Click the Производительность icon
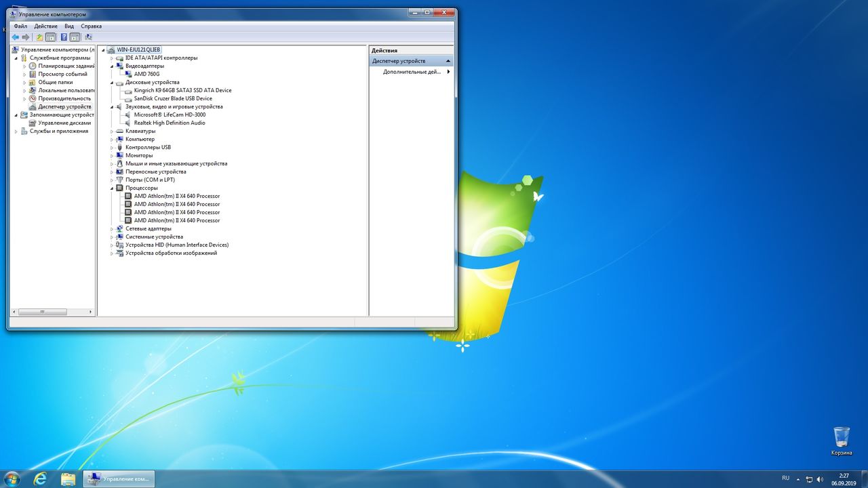 (33, 98)
